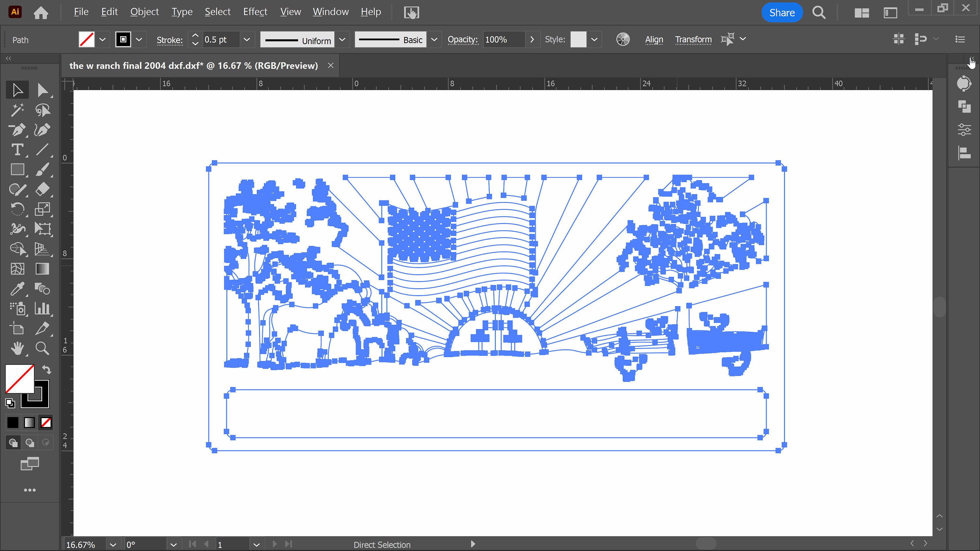Click the Share button
The image size is (980, 551).
(x=782, y=12)
